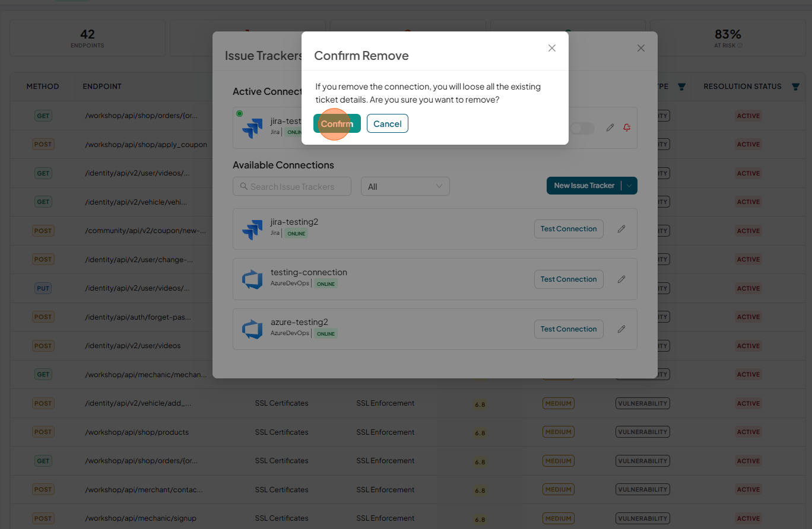Select the green radio on the active Jira connection

[x=239, y=113]
